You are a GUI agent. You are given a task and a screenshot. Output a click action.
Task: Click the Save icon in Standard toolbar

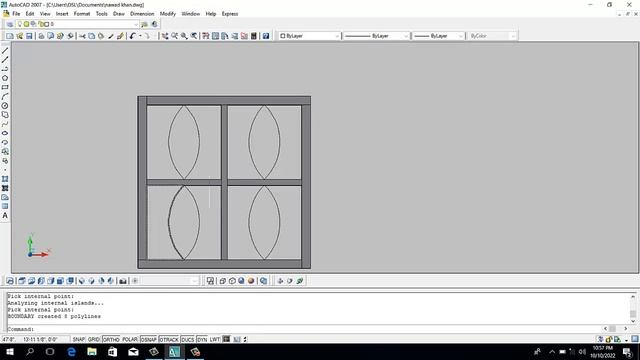(x=29, y=36)
